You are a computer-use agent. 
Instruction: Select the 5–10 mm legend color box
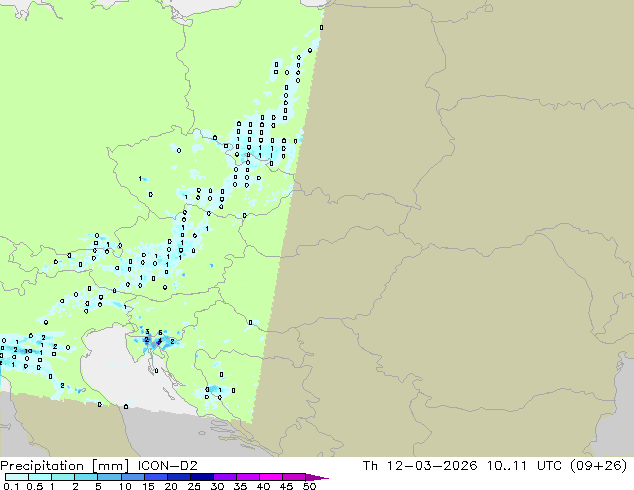(x=109, y=477)
